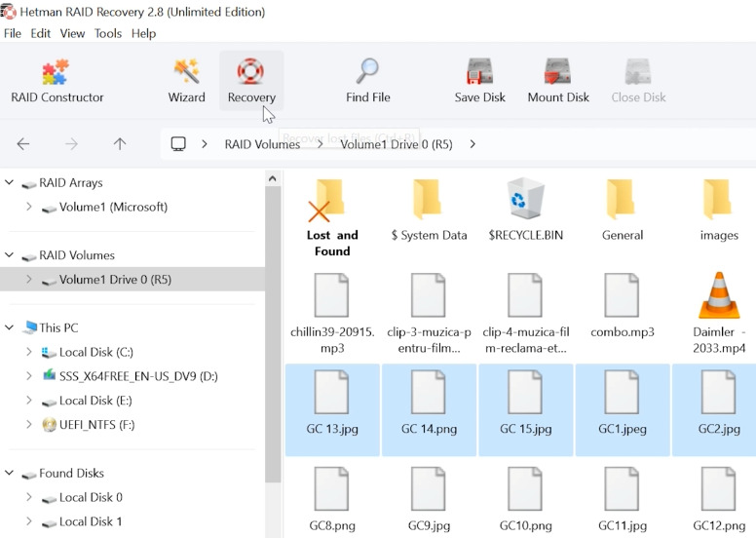Collapse the RAID Volumes tree section

pyautogui.click(x=9, y=254)
